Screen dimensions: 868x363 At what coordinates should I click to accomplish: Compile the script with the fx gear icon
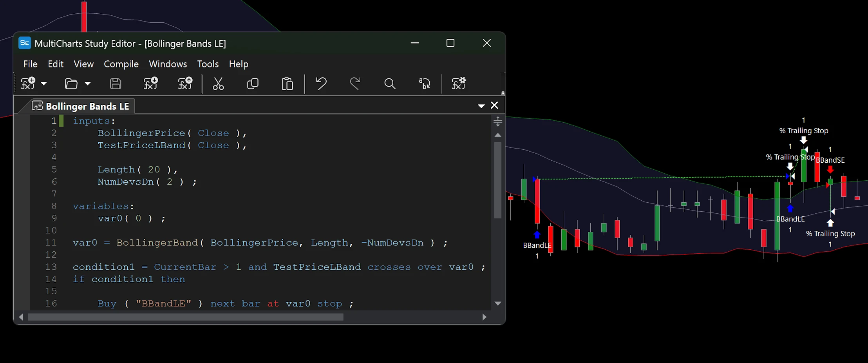tap(459, 83)
